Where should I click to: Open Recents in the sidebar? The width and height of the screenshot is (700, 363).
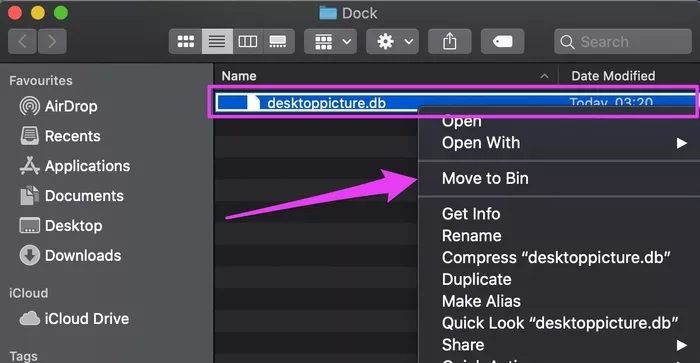60,136
